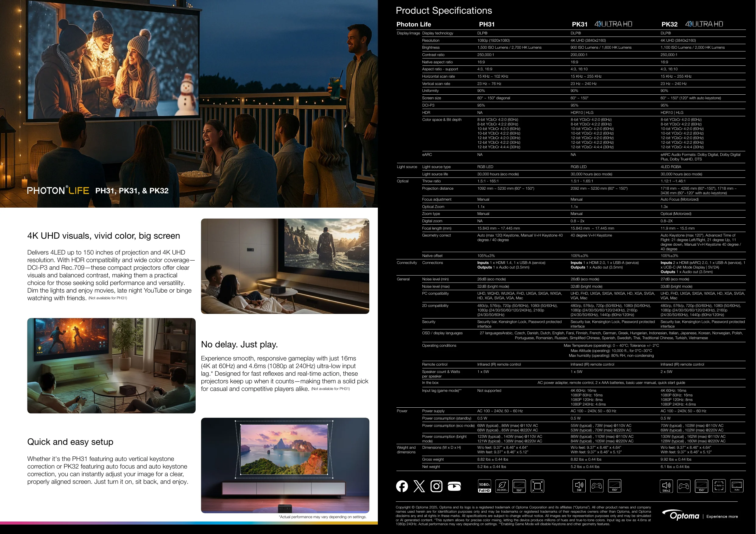Click the 'Connectivity' category label

[407, 262]
